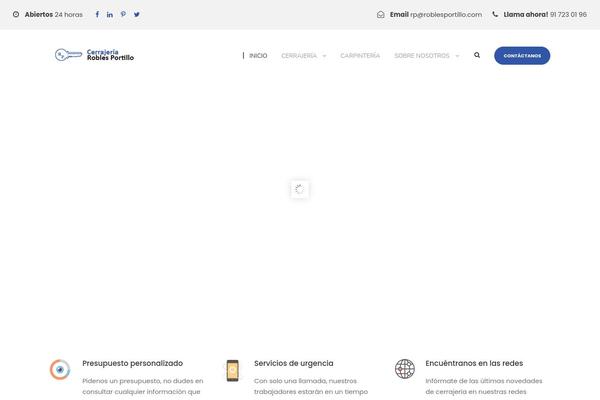Viewport: 600px width, 400px height.
Task: Open the Pinterest social icon
Action: (x=123, y=14)
